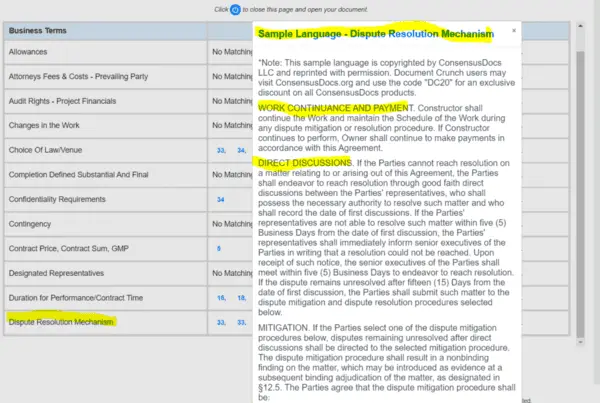Image resolution: width=600 pixels, height=403 pixels.
Task: Click No Matching cell in Completion Defined row
Action: (232, 175)
